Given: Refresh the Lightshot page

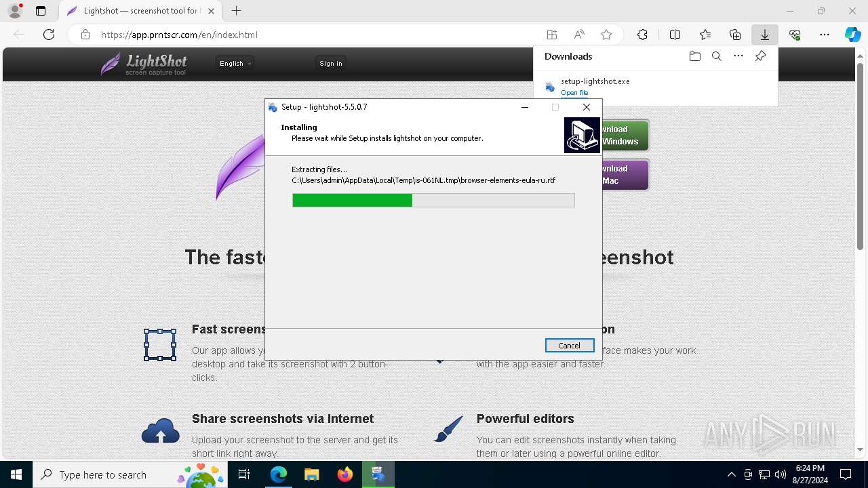Looking at the screenshot, I should pos(49,35).
